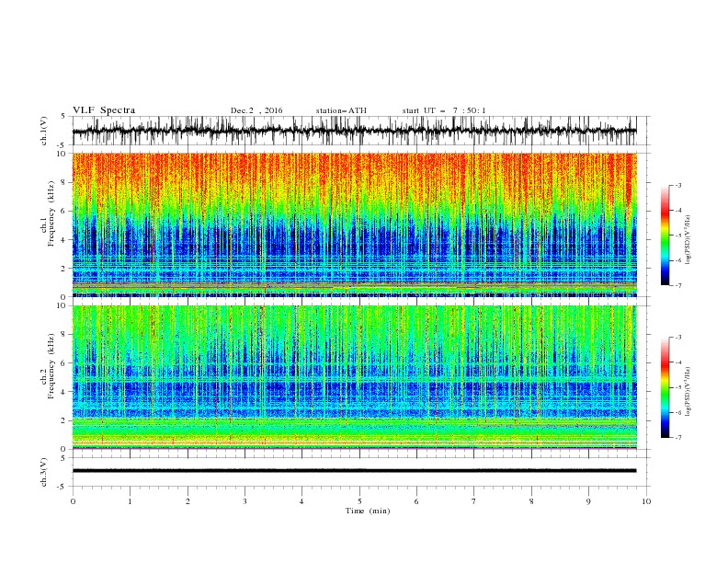Click the 'Time (min)' axis title
The width and height of the screenshot is (728, 563).
click(368, 511)
